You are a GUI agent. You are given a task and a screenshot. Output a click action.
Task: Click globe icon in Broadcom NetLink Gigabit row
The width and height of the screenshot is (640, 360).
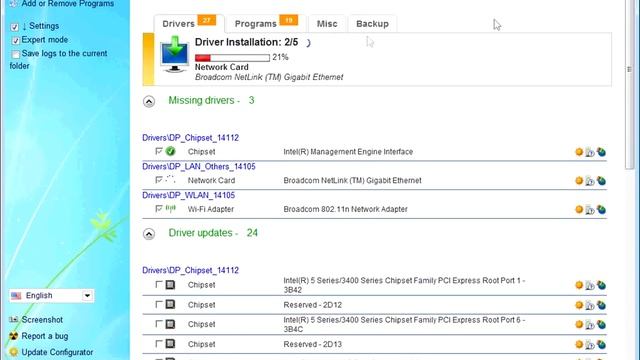coord(601,180)
